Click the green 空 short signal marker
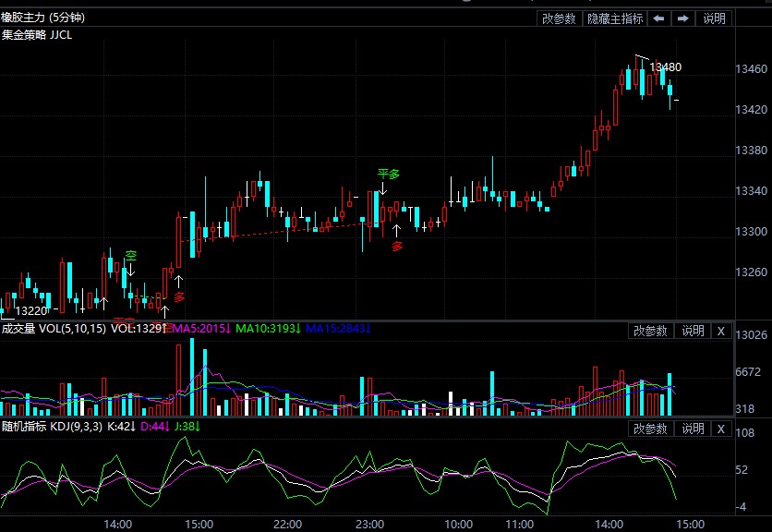 (131, 256)
